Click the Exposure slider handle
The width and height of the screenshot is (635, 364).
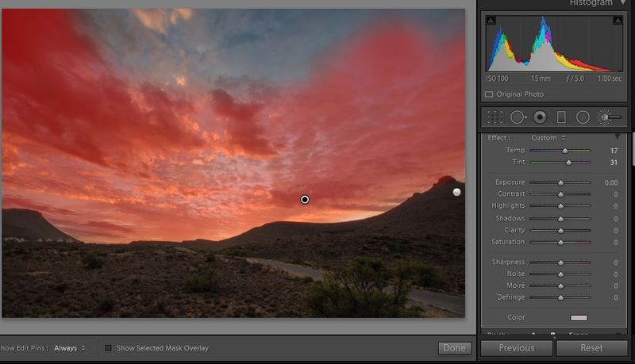(561, 183)
